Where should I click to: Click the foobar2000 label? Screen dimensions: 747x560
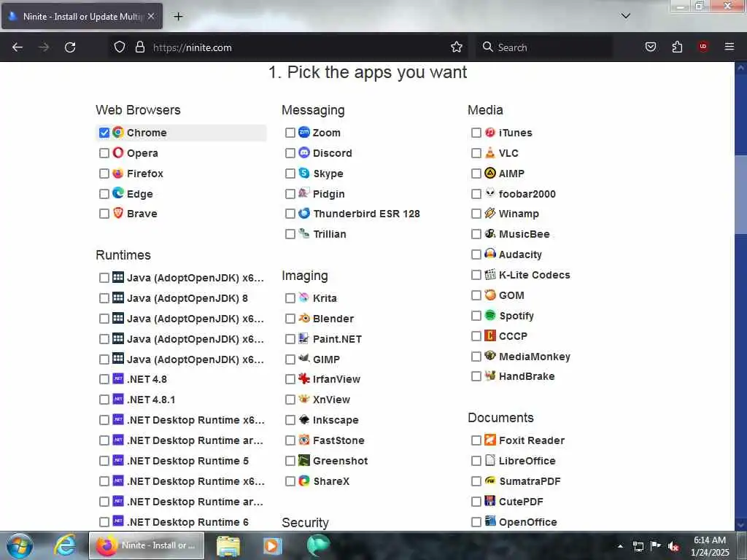(527, 194)
